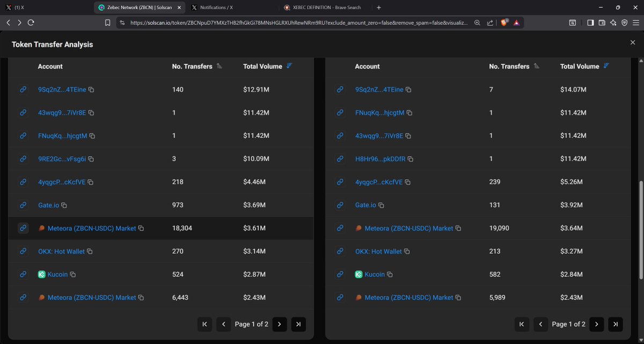The height and width of the screenshot is (344, 644).
Task: Copy address 9Sq2nZ...4TEine in left table
Action: [x=91, y=90]
